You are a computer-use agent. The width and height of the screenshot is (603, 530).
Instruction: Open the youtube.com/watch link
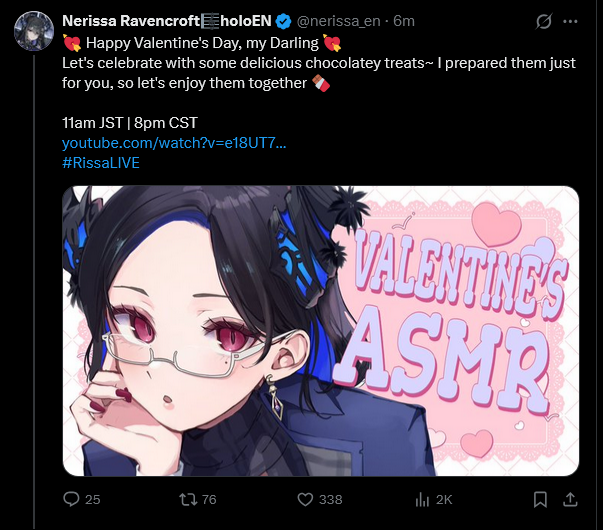174,143
